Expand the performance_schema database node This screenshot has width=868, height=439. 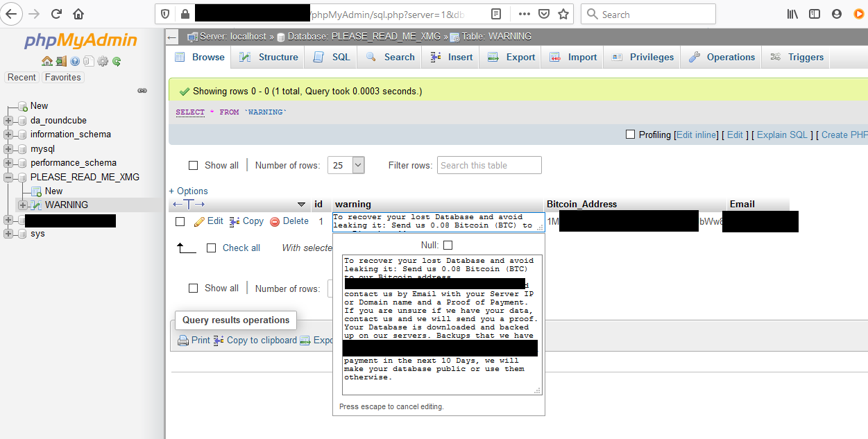8,163
